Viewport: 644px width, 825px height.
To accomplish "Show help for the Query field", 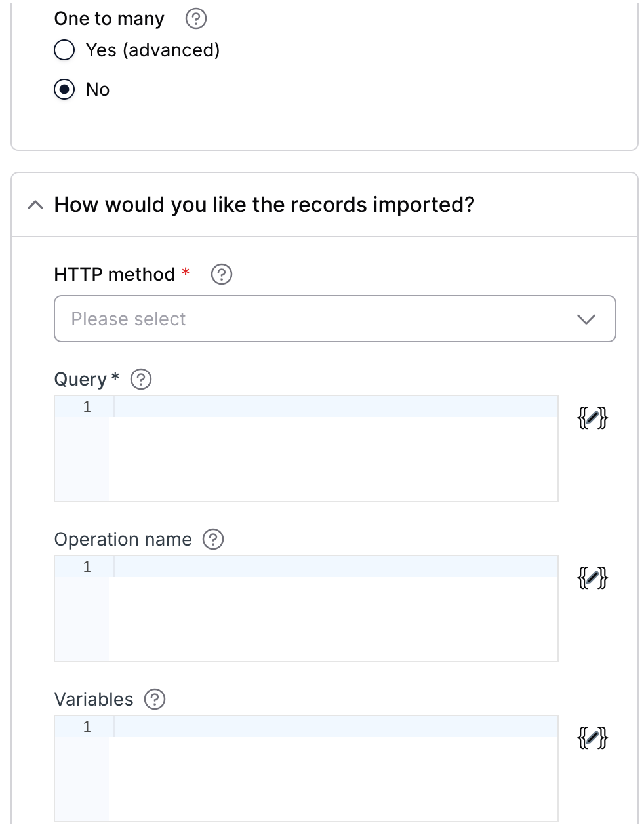I will [x=141, y=379].
